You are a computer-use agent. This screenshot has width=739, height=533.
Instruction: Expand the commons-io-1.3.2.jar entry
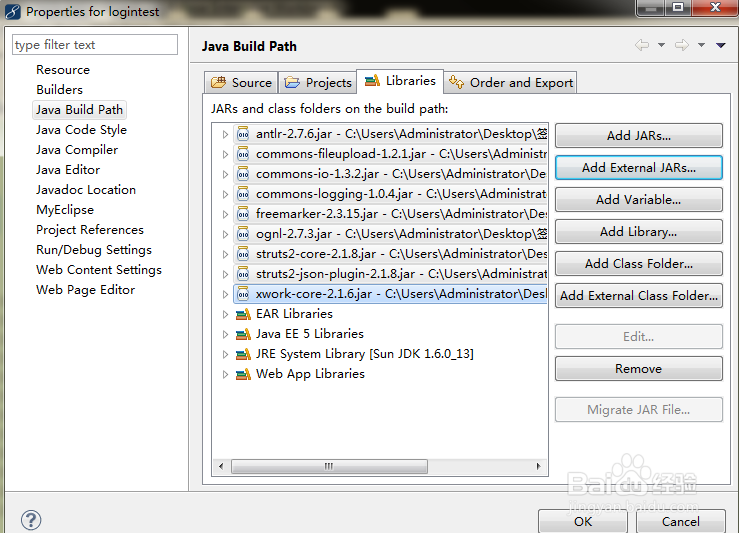coord(225,174)
